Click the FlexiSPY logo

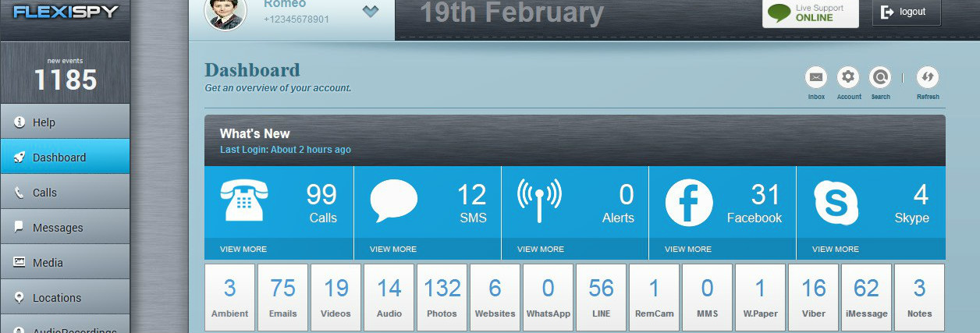(66, 12)
